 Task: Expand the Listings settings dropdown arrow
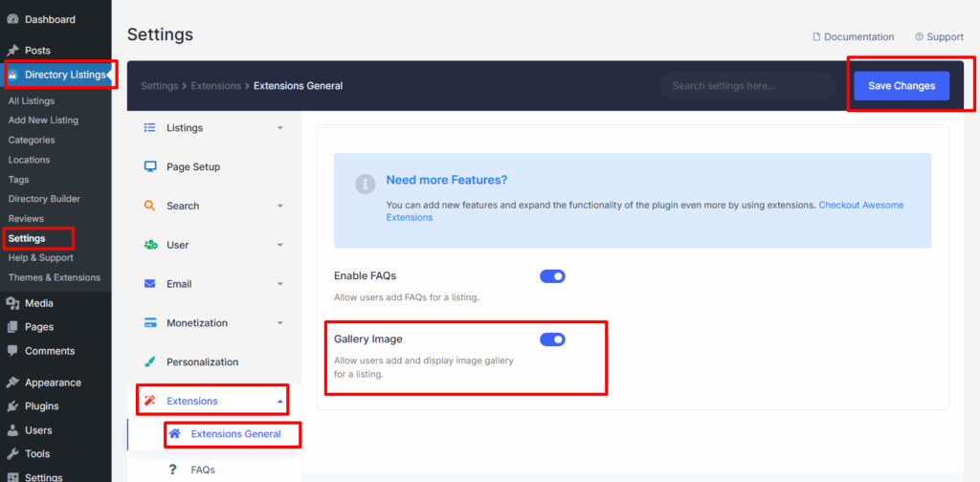coord(279,128)
